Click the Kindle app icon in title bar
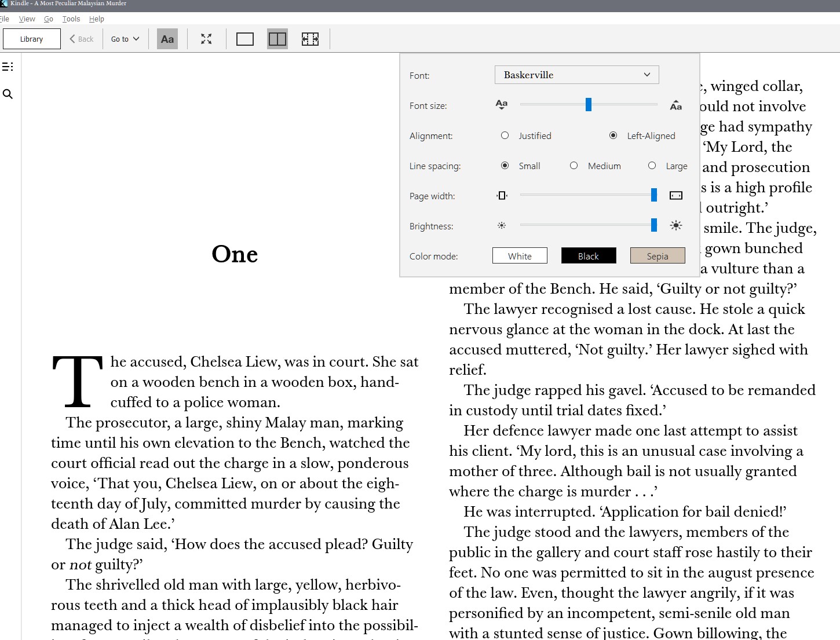Viewport: 840px width, 640px height. pos(4,3)
